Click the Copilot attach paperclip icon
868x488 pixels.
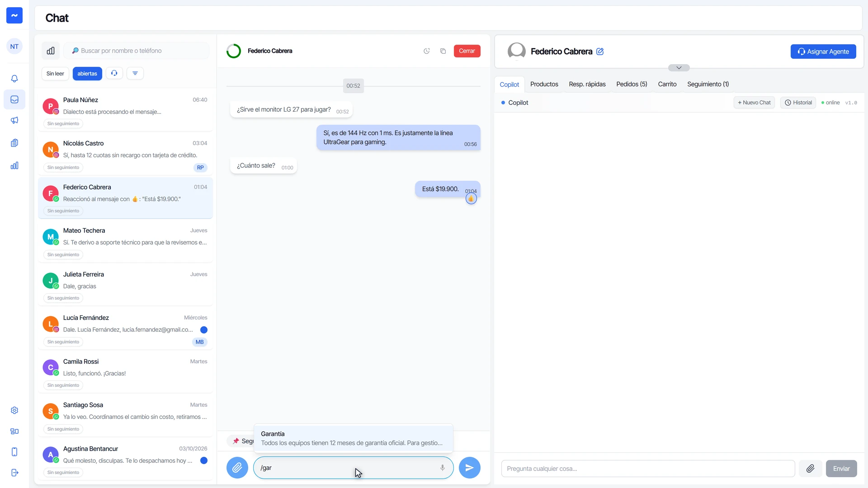tap(811, 469)
